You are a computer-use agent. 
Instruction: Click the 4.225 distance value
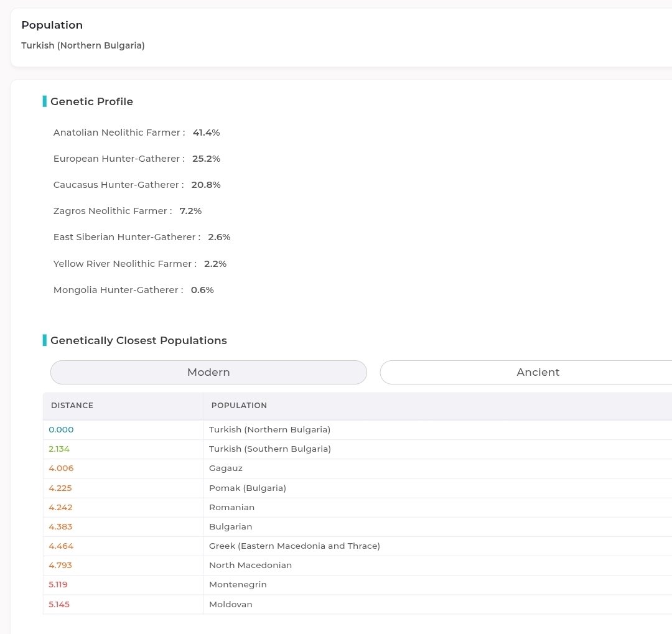click(x=60, y=488)
